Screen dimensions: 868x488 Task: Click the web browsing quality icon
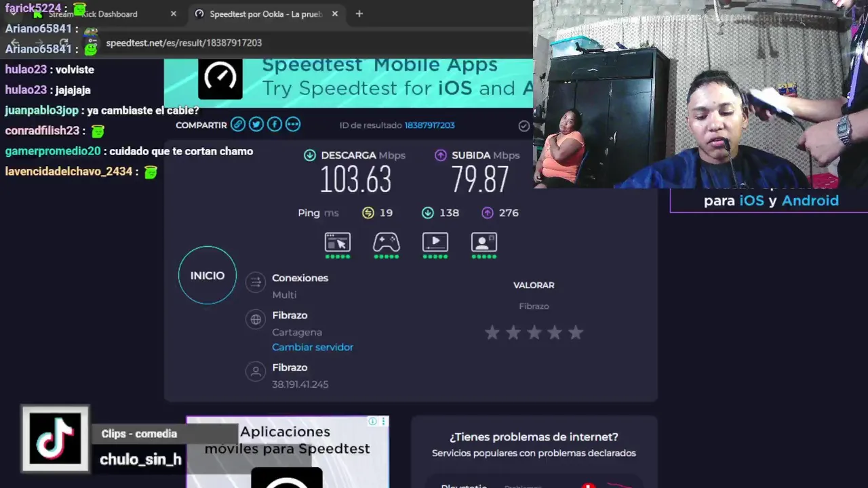coord(338,242)
